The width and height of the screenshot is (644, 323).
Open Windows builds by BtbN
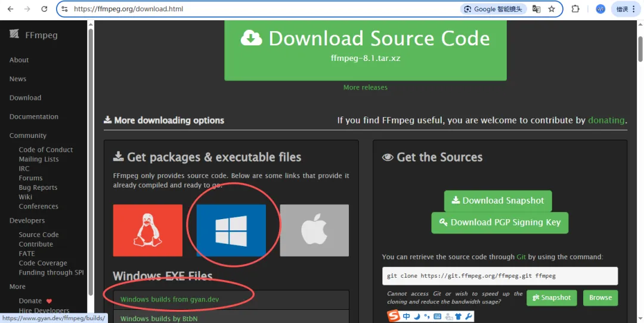click(159, 318)
